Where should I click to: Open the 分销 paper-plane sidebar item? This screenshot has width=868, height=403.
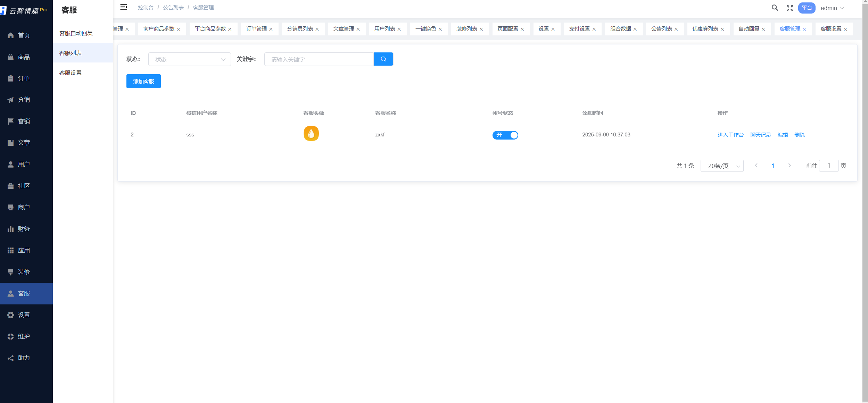24,100
